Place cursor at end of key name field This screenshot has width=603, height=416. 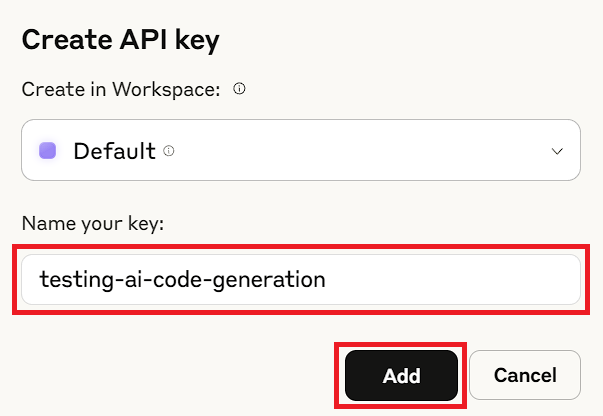click(x=450, y=280)
